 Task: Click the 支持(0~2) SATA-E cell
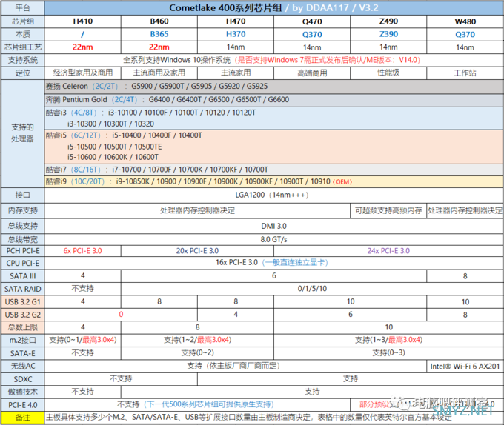(197, 353)
